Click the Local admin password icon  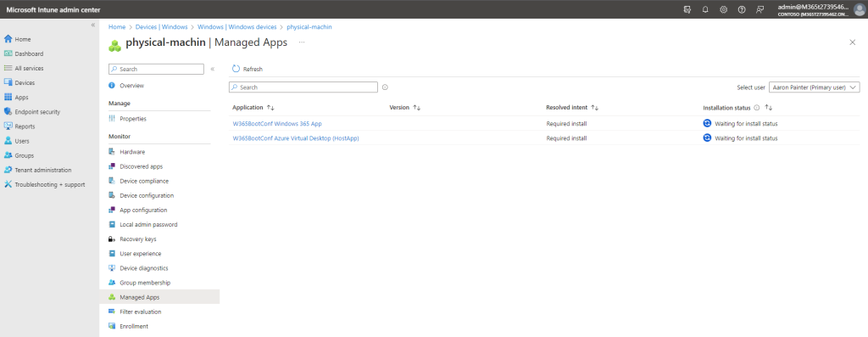point(112,224)
